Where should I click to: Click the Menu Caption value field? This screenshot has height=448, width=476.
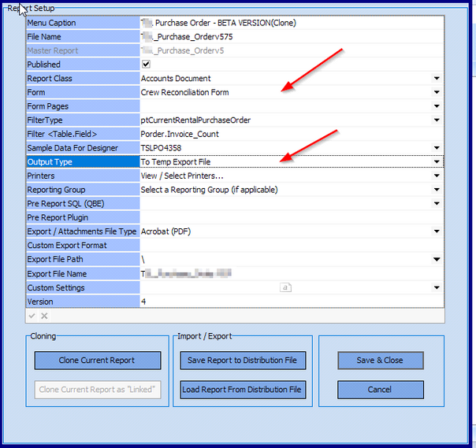click(288, 23)
